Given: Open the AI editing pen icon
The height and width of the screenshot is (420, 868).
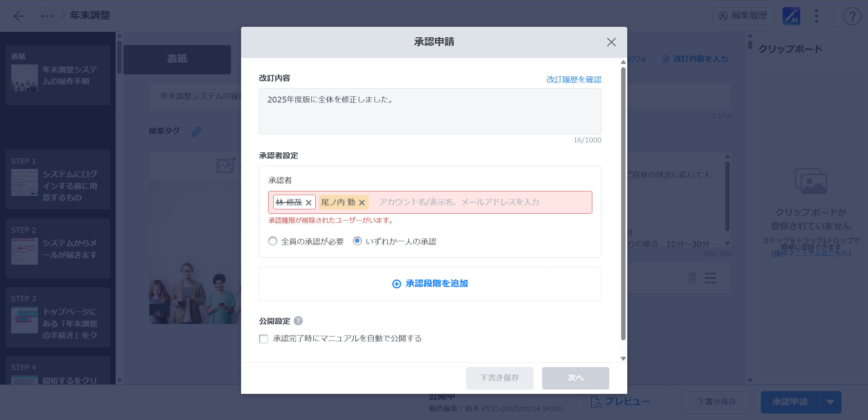Looking at the screenshot, I should point(791,16).
